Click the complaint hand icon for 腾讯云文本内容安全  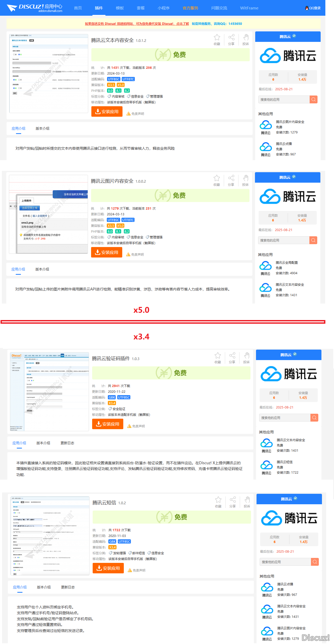click(x=246, y=37)
